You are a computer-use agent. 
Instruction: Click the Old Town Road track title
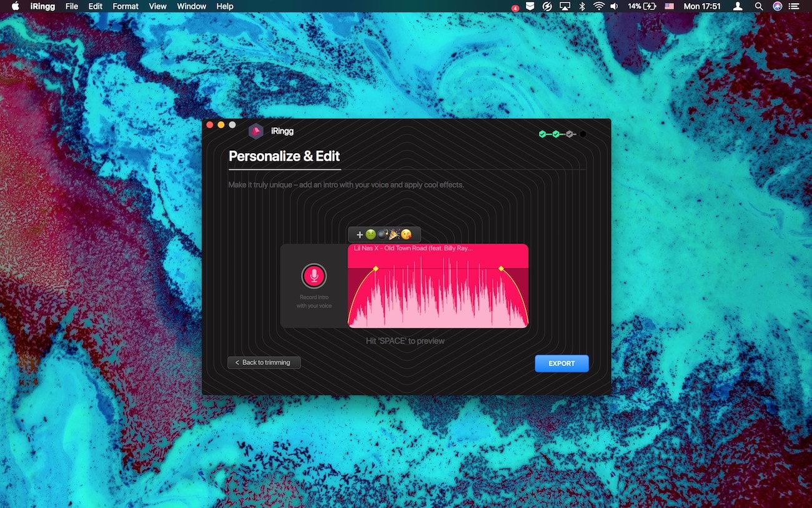(413, 248)
